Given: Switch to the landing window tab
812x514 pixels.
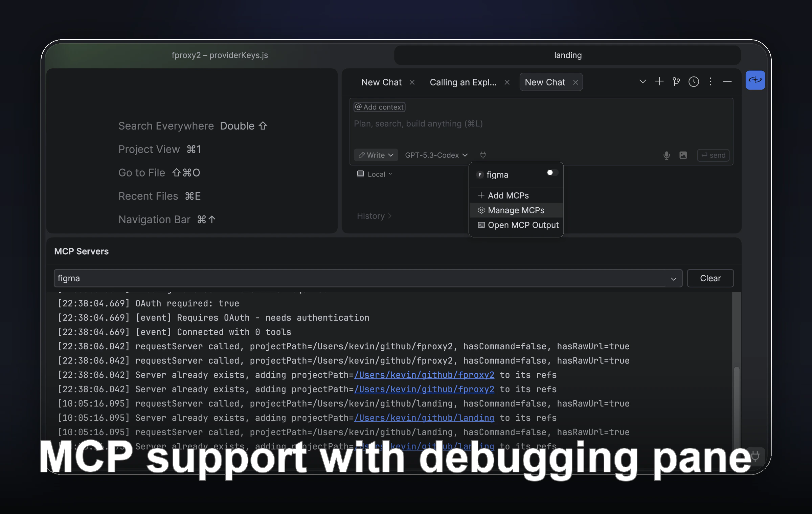Looking at the screenshot, I should coord(567,55).
